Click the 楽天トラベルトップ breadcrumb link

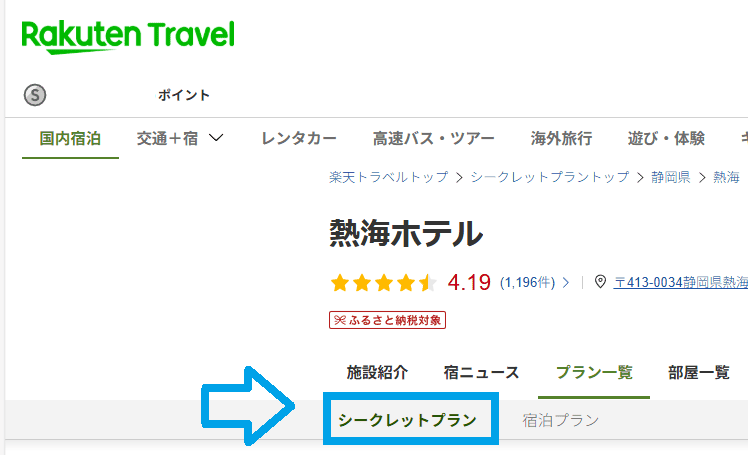388,177
